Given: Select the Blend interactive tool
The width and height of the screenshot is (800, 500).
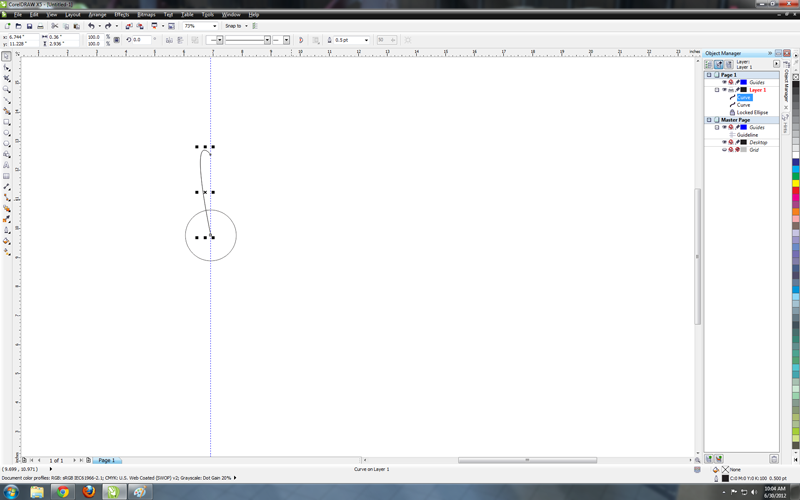Looking at the screenshot, I should [6, 208].
